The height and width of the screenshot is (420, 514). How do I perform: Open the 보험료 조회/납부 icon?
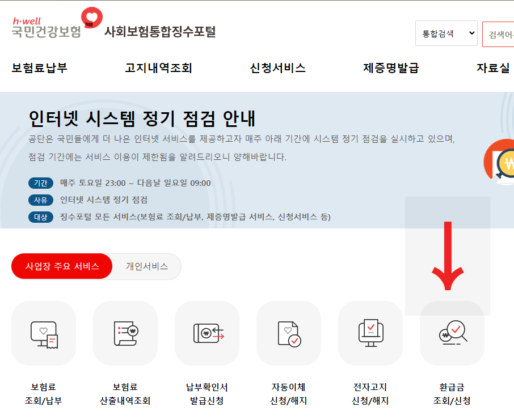point(44,333)
